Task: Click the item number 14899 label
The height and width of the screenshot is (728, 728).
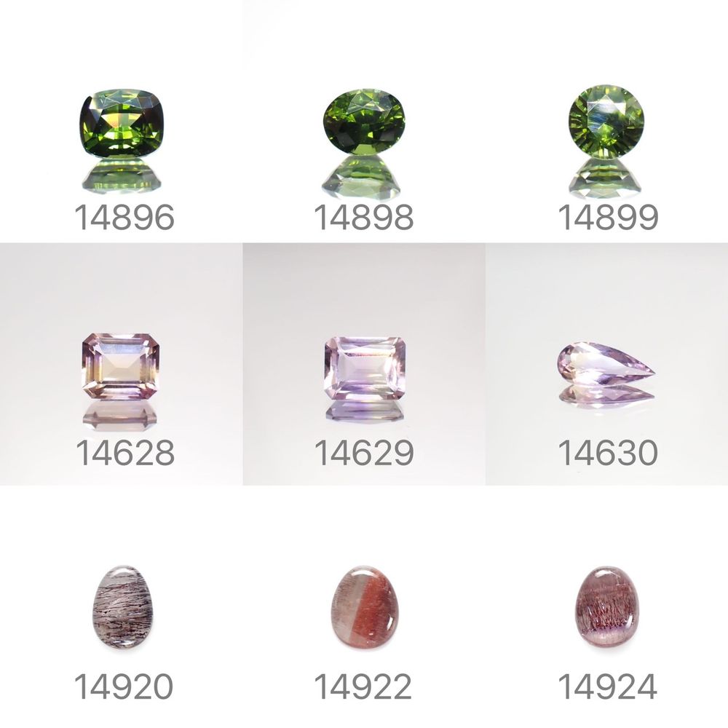Action: coord(608,217)
